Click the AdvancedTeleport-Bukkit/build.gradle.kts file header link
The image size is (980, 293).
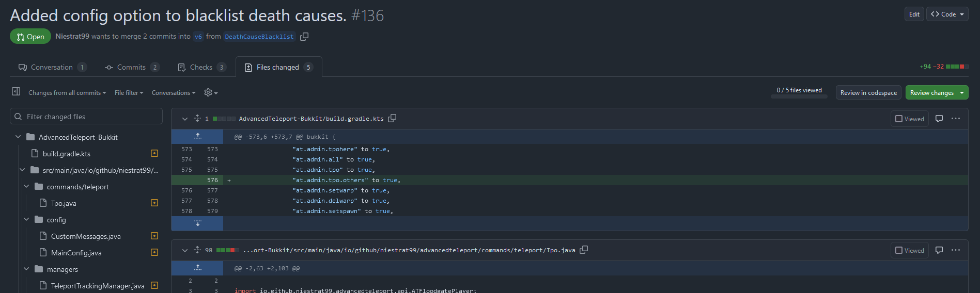click(x=311, y=119)
